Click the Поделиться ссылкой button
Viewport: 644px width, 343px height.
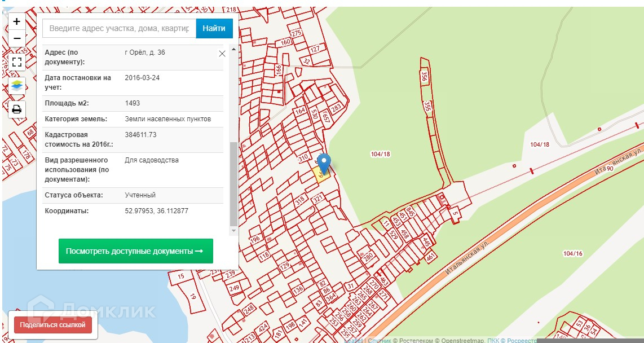[52, 325]
